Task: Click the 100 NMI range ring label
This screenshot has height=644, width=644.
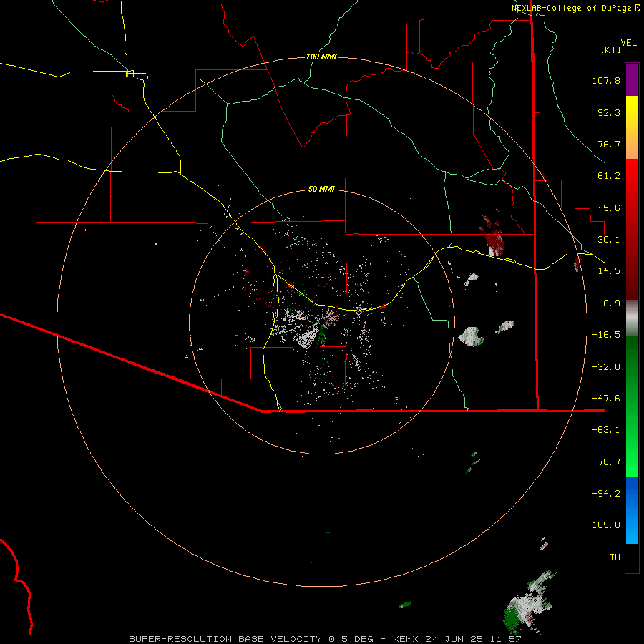Action: click(x=321, y=57)
